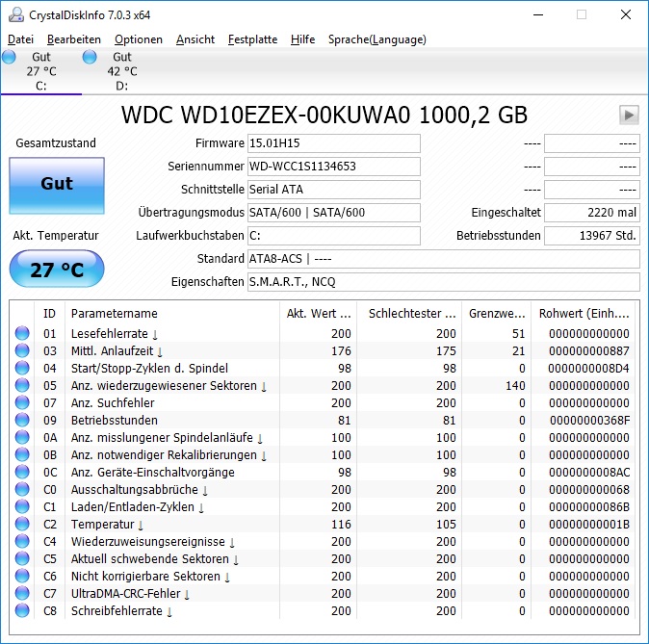Select the Temperatur parameter name in table
Image resolution: width=649 pixels, height=644 pixels.
(107, 525)
